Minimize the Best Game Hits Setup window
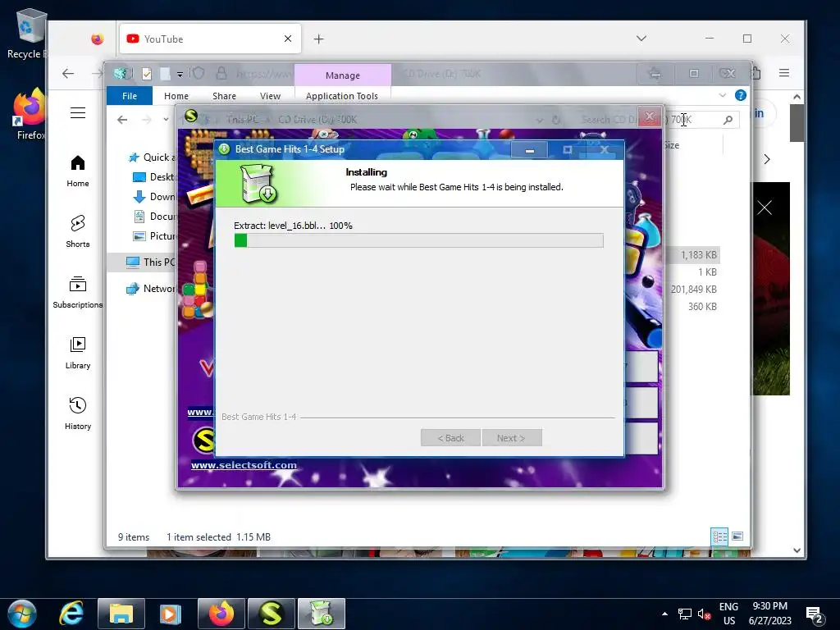 pyautogui.click(x=529, y=150)
